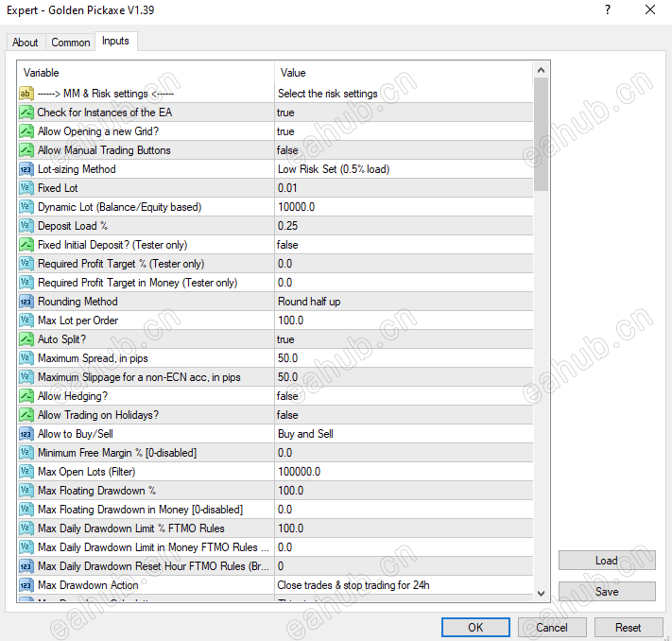The image size is (672, 641).
Task: Click the string icon beside MM & Risk settings
Action: click(x=26, y=94)
